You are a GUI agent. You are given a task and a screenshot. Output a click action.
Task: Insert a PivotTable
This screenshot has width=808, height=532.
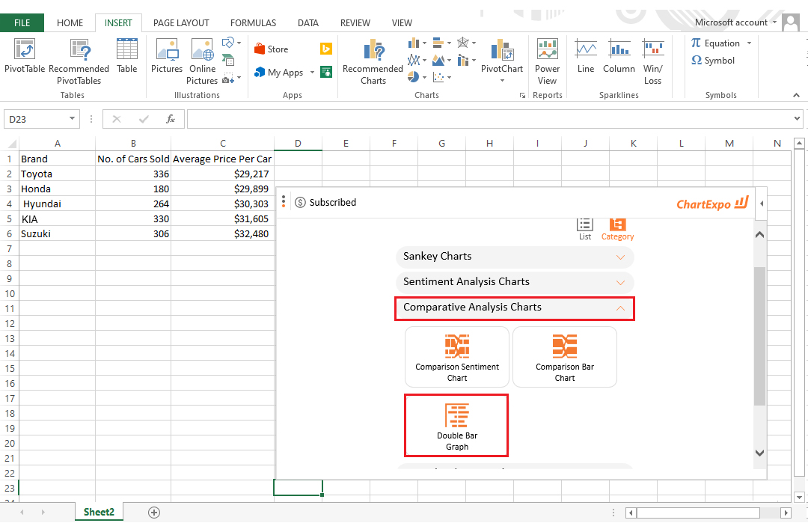25,55
